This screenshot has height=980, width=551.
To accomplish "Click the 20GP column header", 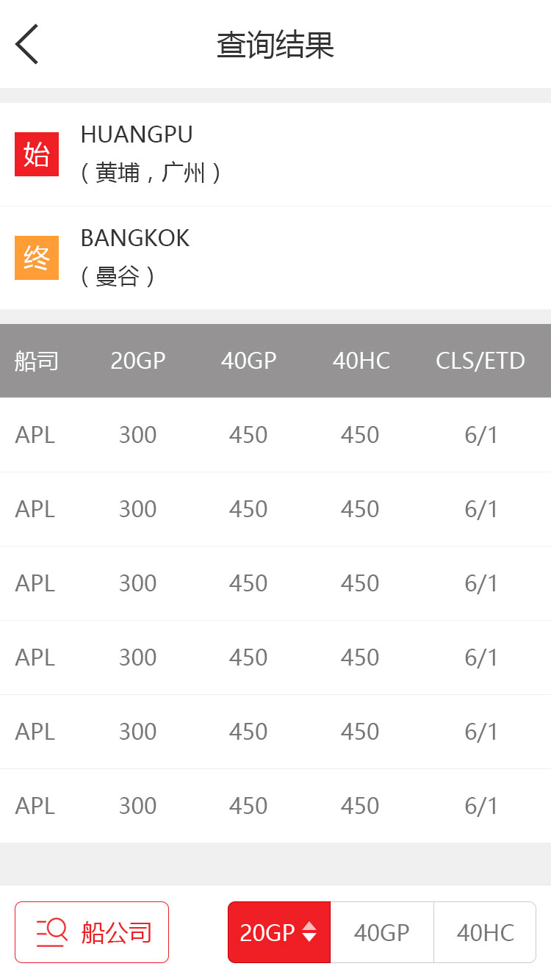I will tap(138, 361).
